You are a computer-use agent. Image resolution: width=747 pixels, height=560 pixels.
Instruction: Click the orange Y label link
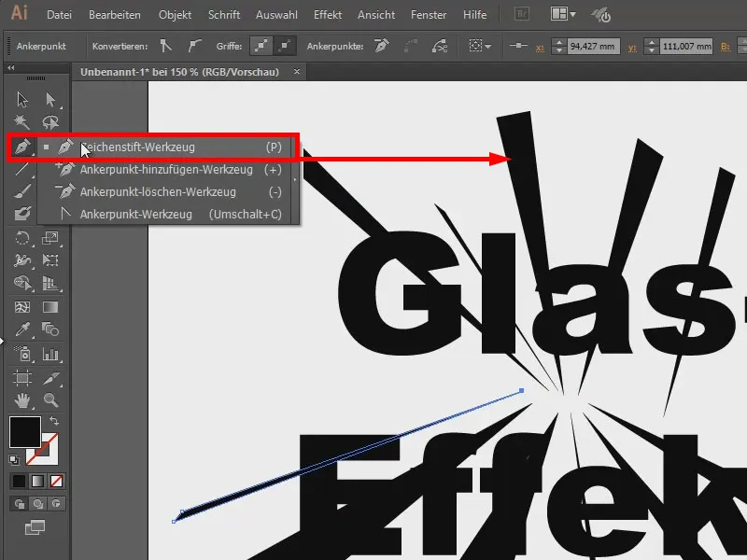point(632,48)
